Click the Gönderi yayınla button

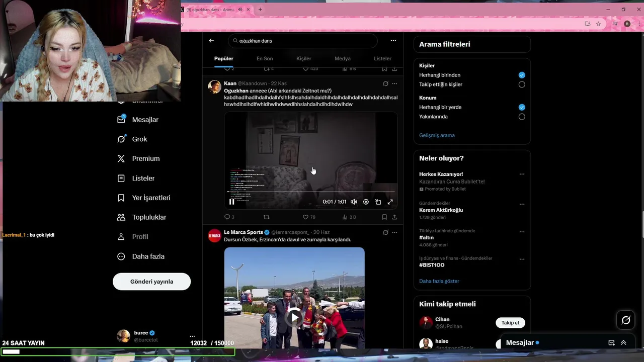(151, 282)
